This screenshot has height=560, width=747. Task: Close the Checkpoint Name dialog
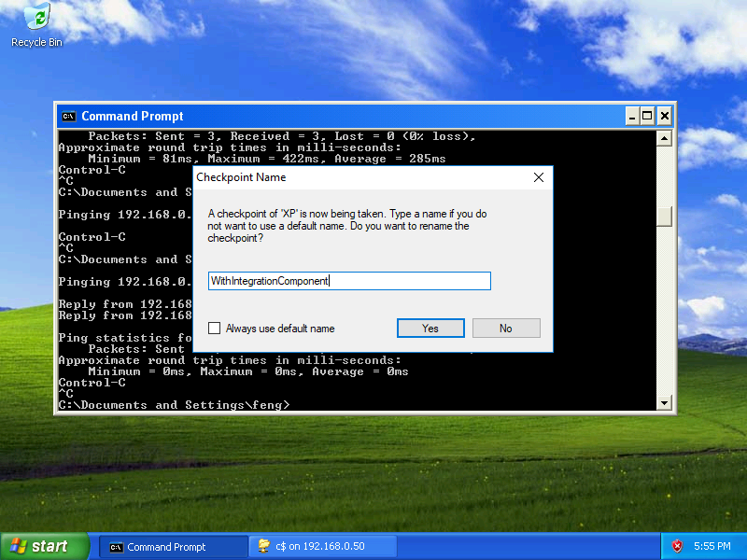[538, 177]
